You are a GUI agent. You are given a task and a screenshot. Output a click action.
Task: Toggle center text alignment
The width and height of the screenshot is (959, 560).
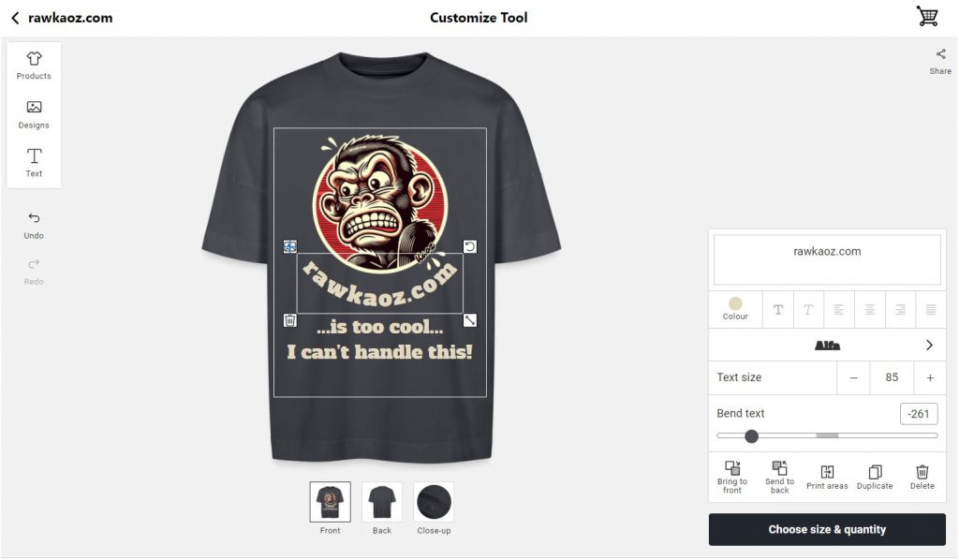(x=870, y=310)
